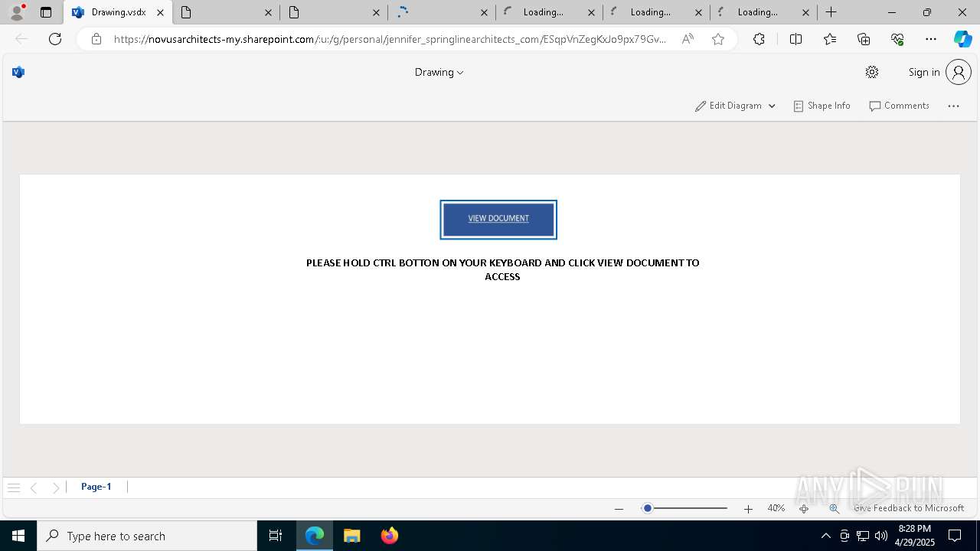Go to the previous page arrow
Viewport: 980px width, 551px height.
click(x=34, y=487)
